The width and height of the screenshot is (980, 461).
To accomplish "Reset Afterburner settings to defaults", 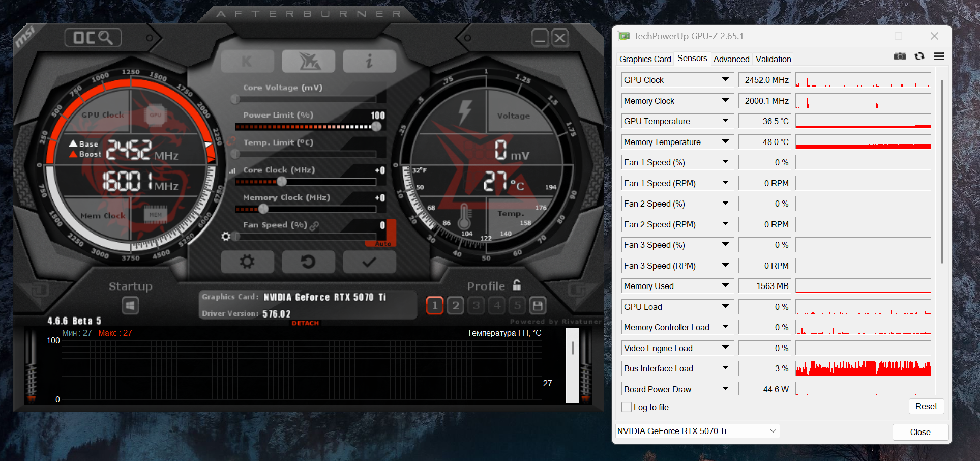I will point(308,262).
